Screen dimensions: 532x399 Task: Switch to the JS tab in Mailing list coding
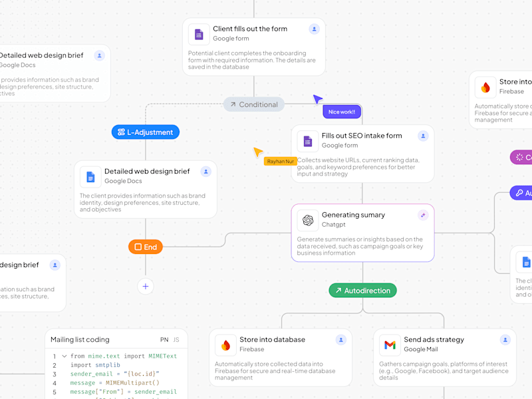click(x=176, y=340)
